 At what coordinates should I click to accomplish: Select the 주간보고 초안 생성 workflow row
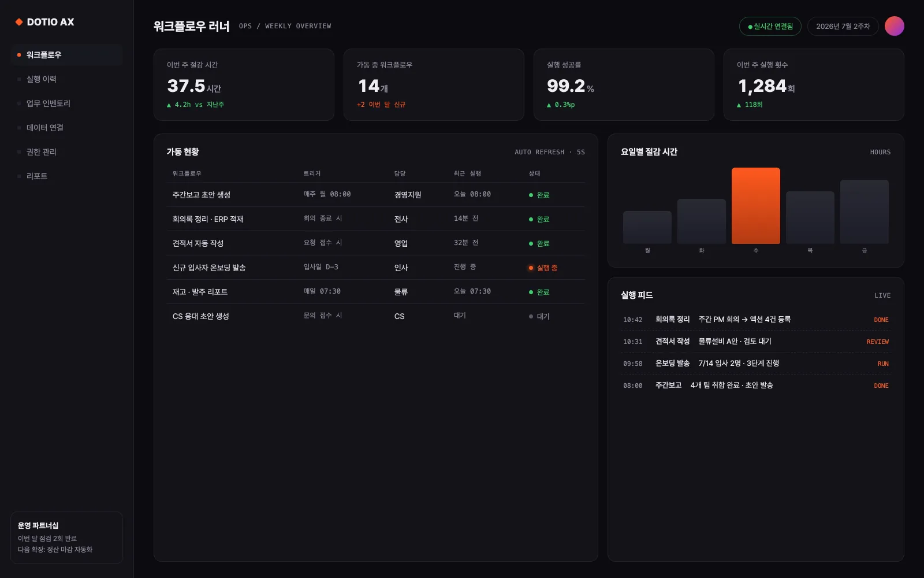coord(375,195)
